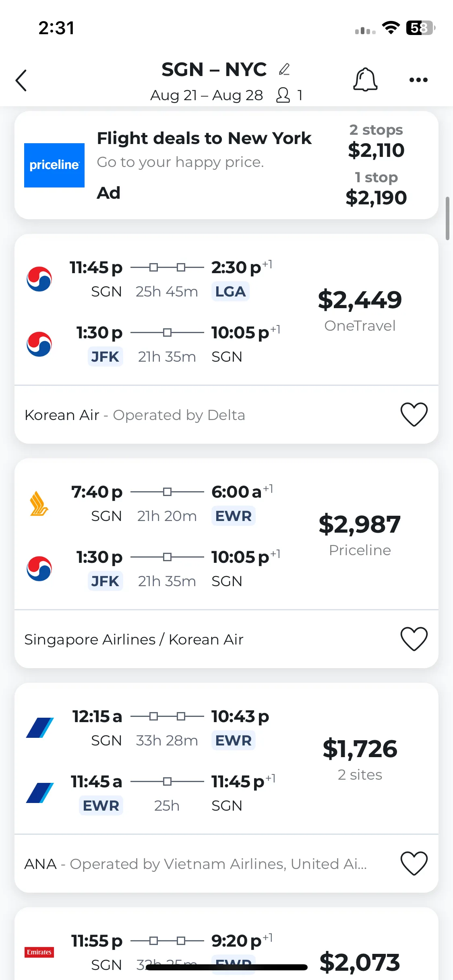Open the three-dot more options menu
The height and width of the screenshot is (980, 453).
pos(418,80)
